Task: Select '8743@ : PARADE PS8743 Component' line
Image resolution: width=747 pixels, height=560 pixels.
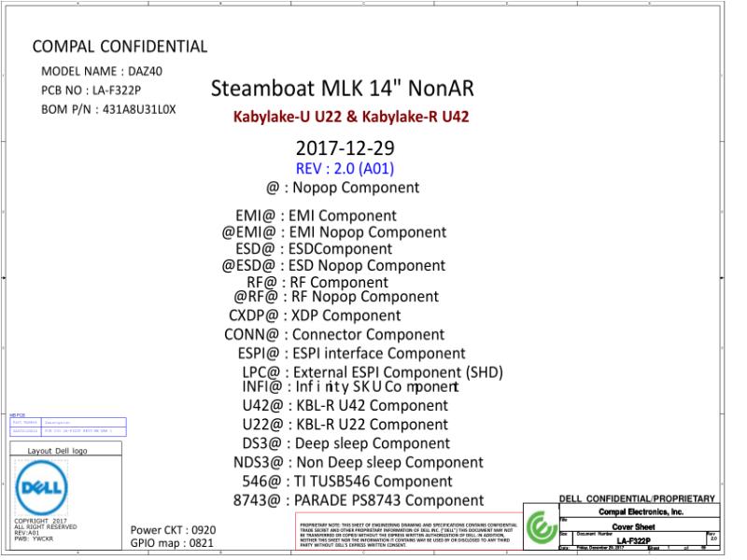Action: click(359, 500)
